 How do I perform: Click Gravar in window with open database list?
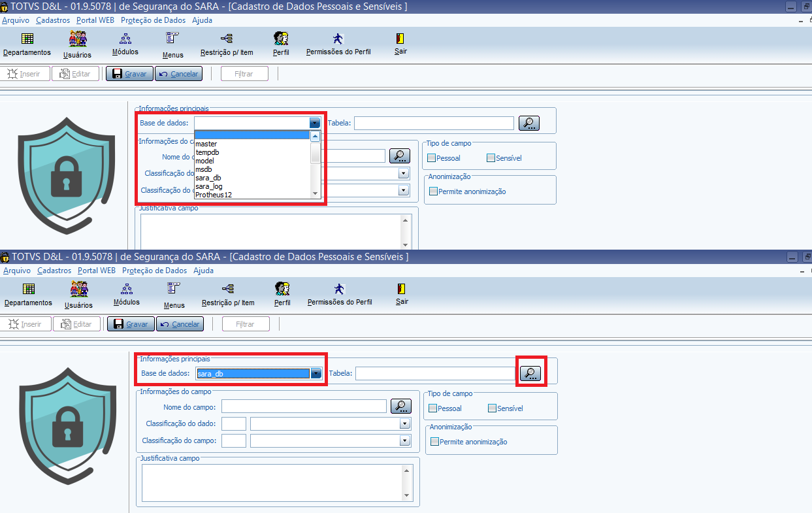[x=129, y=74]
